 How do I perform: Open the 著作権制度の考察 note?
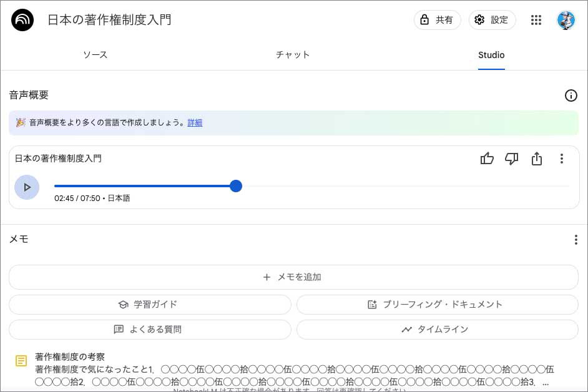pyautogui.click(x=70, y=357)
